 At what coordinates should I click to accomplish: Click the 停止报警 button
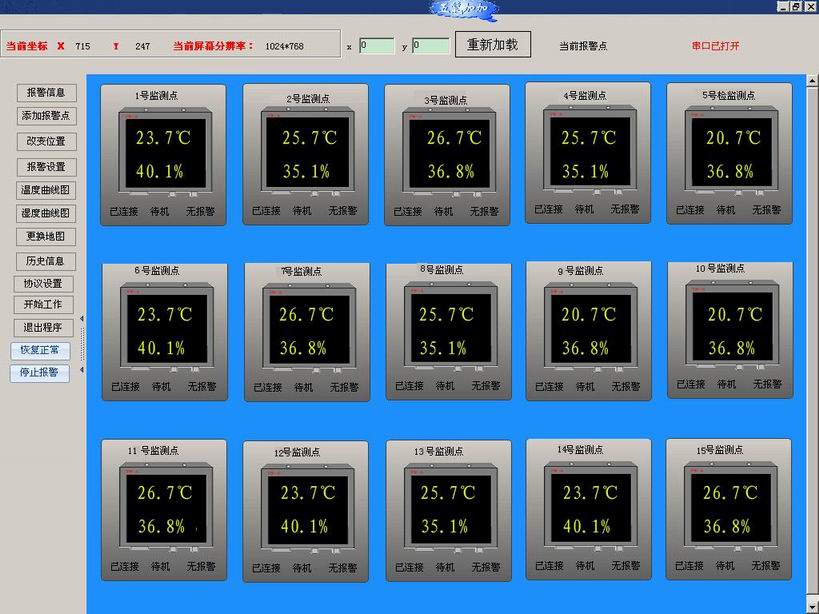click(40, 373)
